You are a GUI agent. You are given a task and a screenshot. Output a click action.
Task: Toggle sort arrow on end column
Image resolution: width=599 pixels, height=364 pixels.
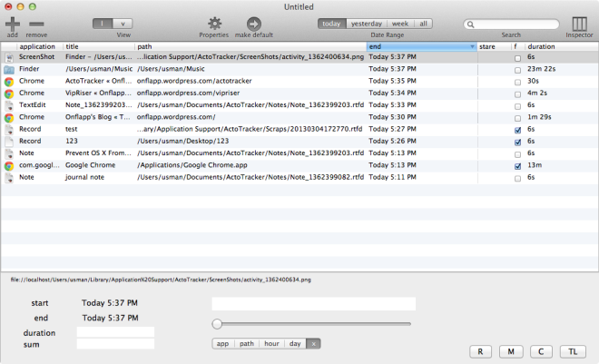coord(472,46)
